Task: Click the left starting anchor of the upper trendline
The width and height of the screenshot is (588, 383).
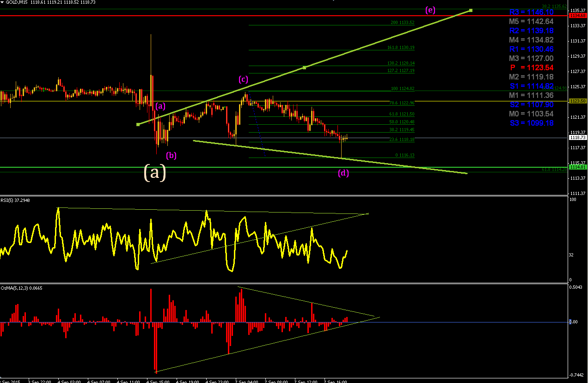Action: pyautogui.click(x=138, y=124)
